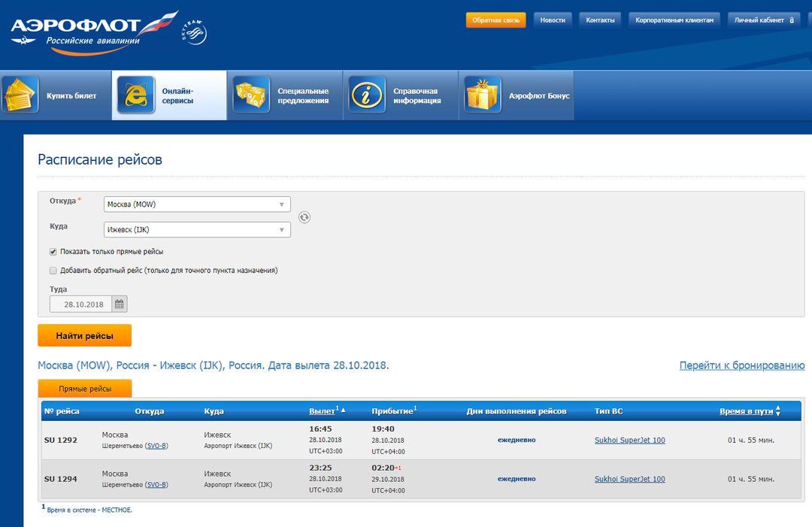Toggle Вылет column sort arrow
This screenshot has height=527, width=812.
[x=343, y=410]
